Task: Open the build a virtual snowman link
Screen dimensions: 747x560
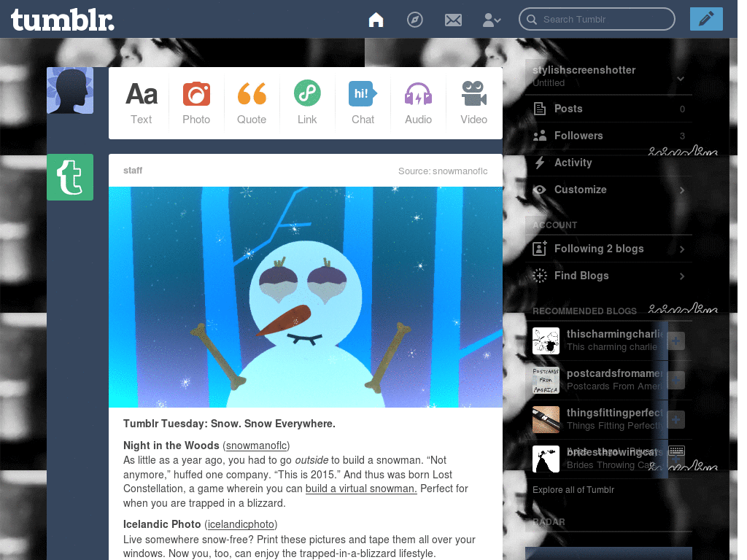Action: [x=361, y=489]
